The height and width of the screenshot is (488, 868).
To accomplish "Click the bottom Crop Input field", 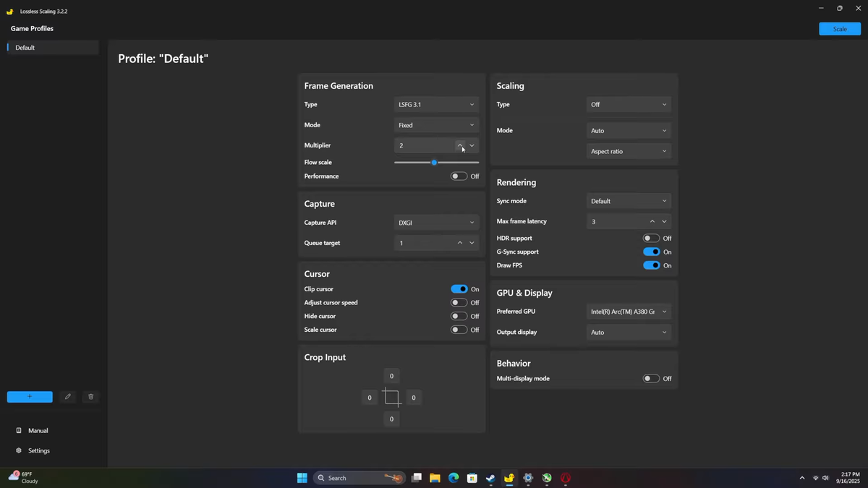I will 391,419.
